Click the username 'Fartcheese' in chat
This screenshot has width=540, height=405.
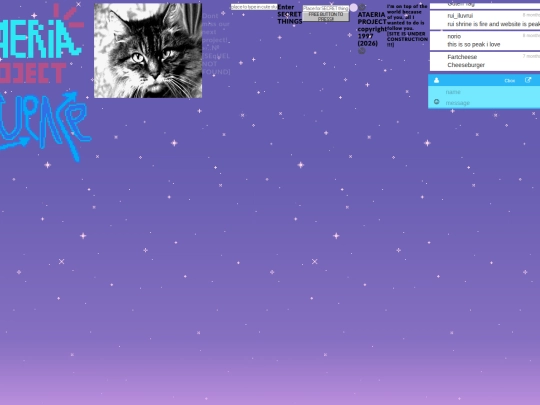[x=462, y=57]
